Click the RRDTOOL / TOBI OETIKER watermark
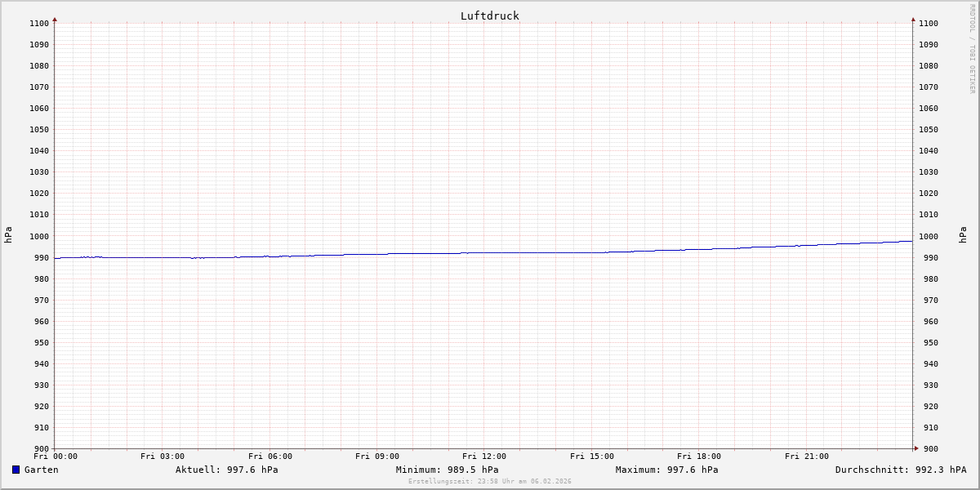980x490 pixels. (972, 49)
